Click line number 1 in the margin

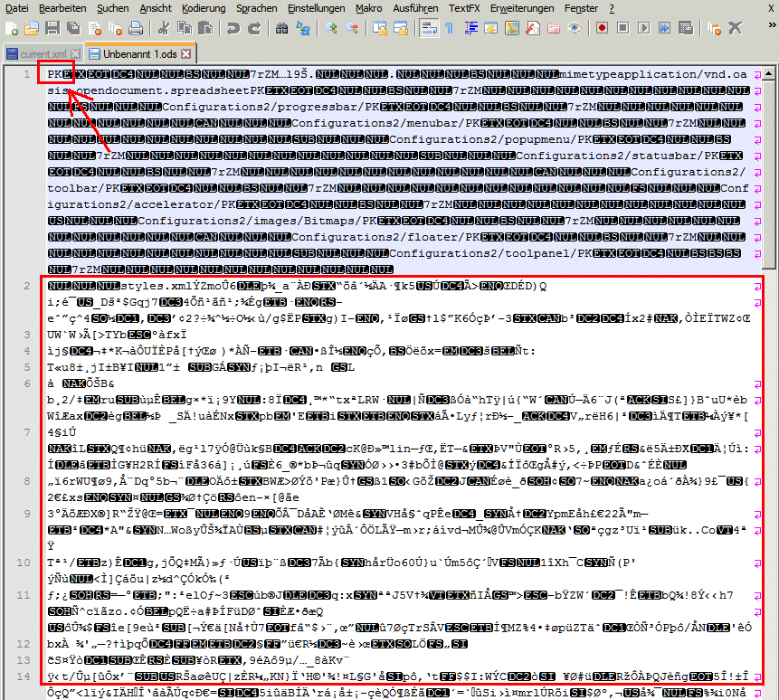coord(26,74)
